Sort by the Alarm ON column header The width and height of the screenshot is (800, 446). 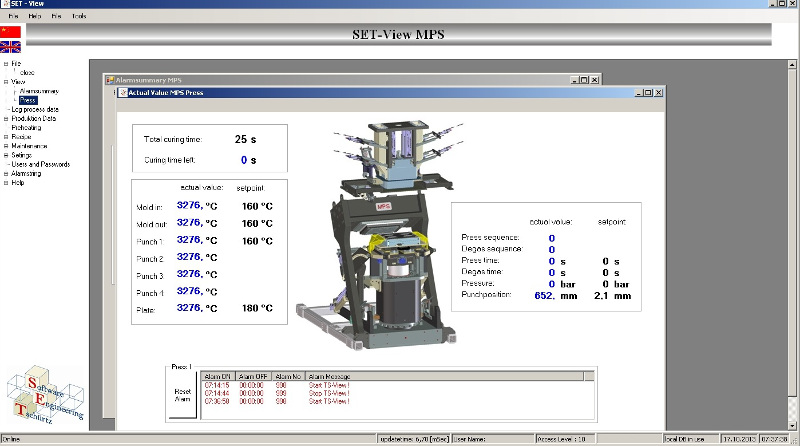click(217, 376)
